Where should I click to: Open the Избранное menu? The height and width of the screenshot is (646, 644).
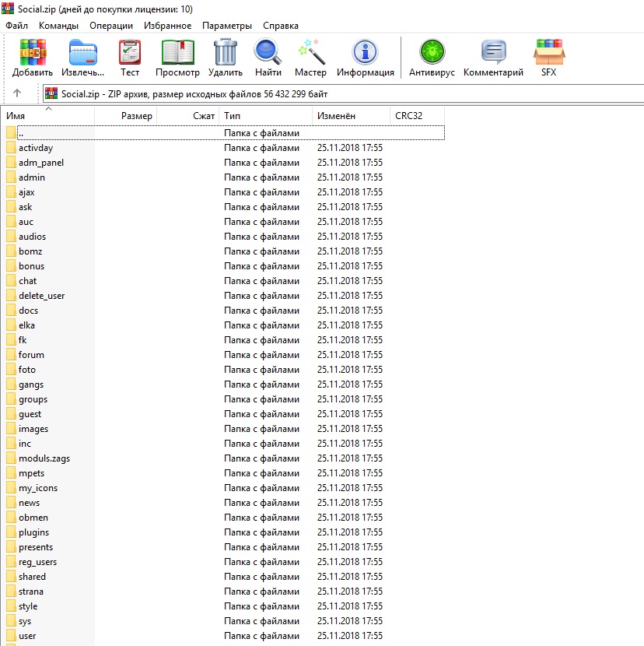pos(167,26)
